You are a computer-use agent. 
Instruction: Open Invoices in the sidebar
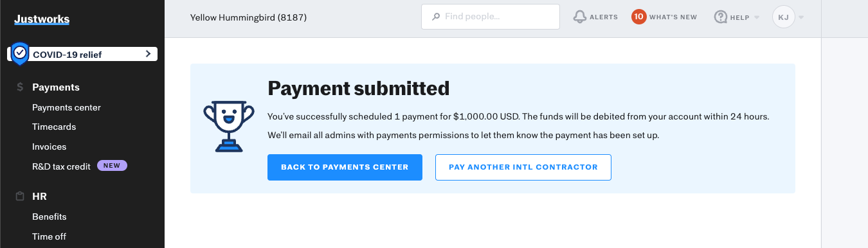[50, 146]
